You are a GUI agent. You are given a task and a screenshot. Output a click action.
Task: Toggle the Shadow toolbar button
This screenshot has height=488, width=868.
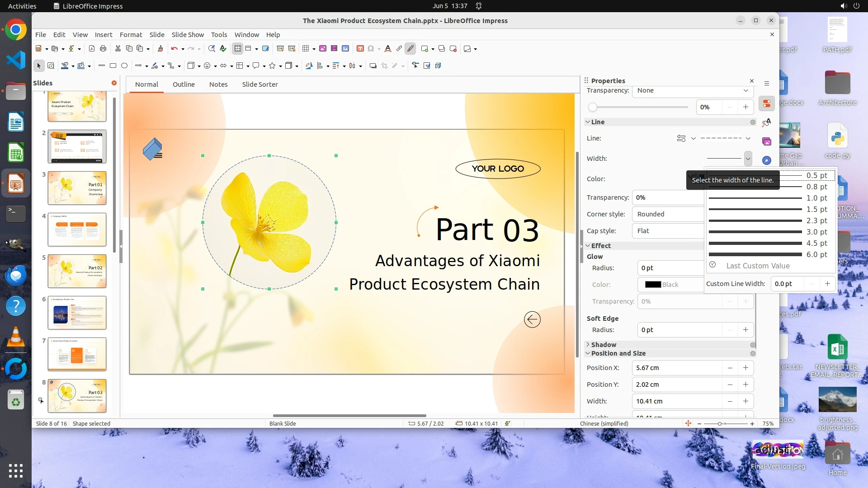[x=373, y=66]
